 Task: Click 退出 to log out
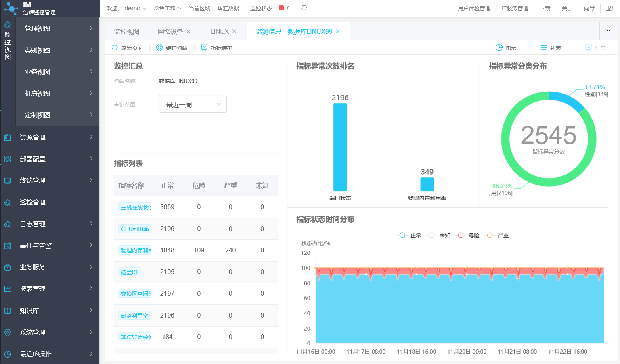[x=611, y=8]
